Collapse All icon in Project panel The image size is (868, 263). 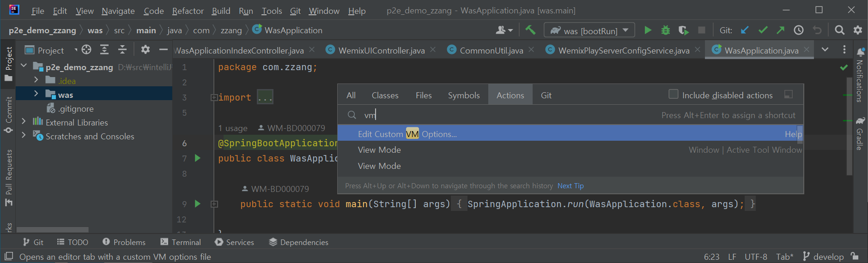[122, 49]
